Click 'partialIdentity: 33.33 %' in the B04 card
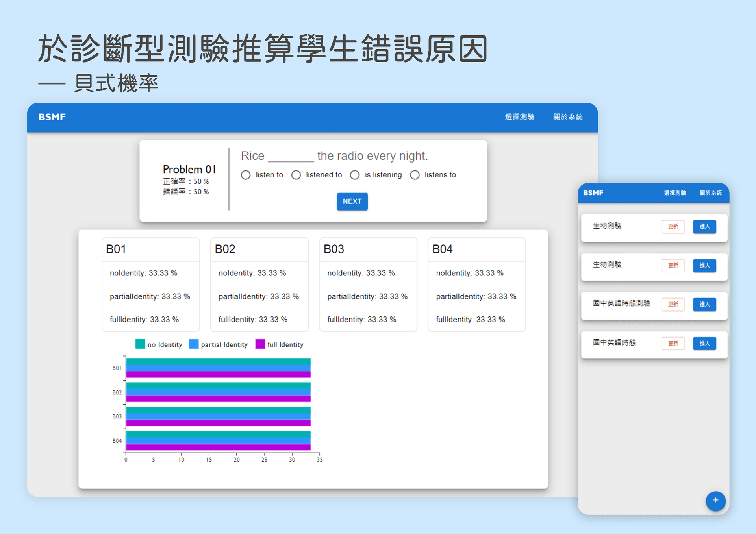 click(x=476, y=296)
